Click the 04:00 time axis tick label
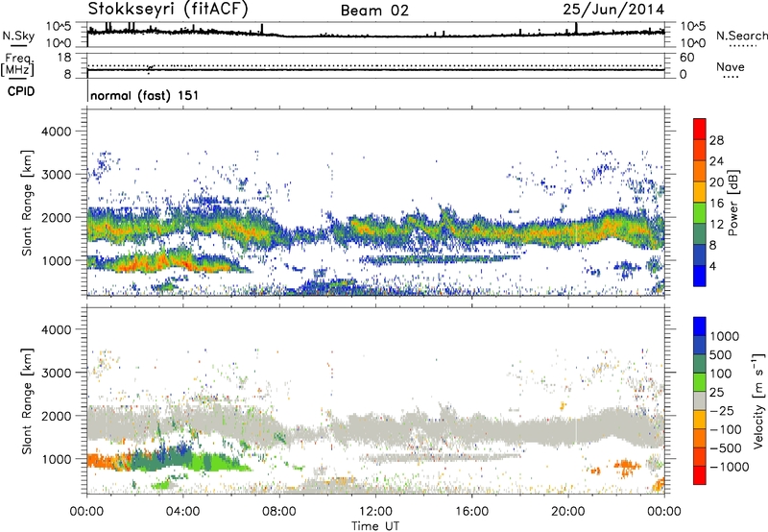Screen dimensions: 768x532 183,512
